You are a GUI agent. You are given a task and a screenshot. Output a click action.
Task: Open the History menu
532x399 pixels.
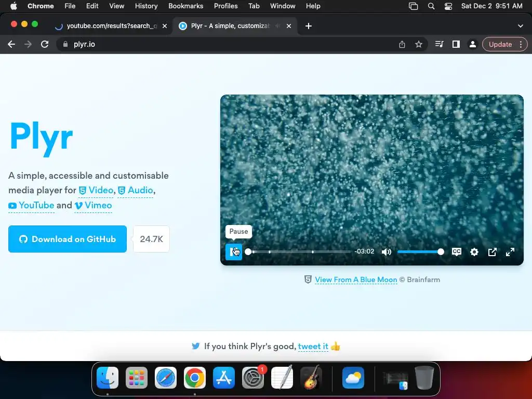click(146, 6)
